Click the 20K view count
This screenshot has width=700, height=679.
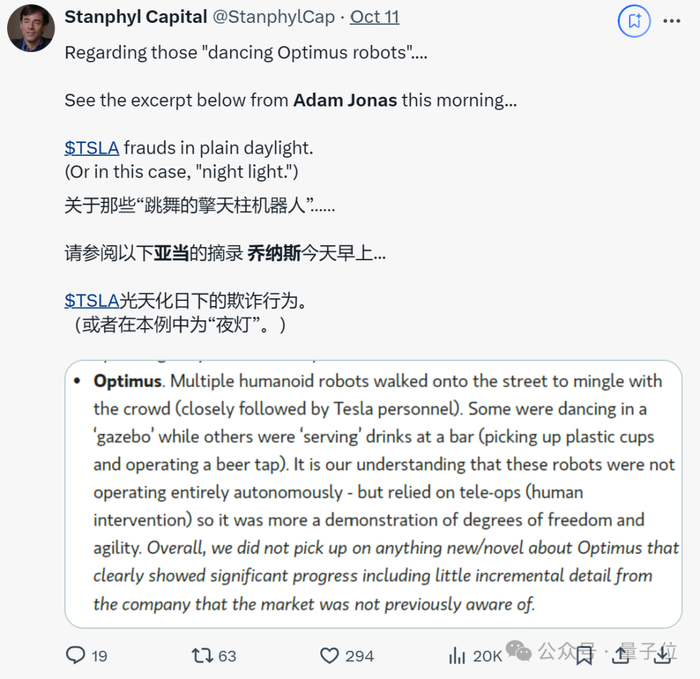(x=487, y=655)
